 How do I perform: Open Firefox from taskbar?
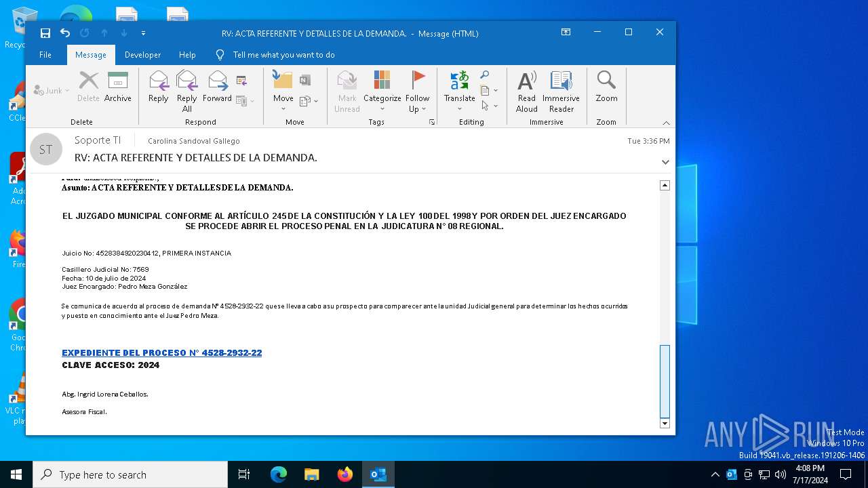point(344,474)
